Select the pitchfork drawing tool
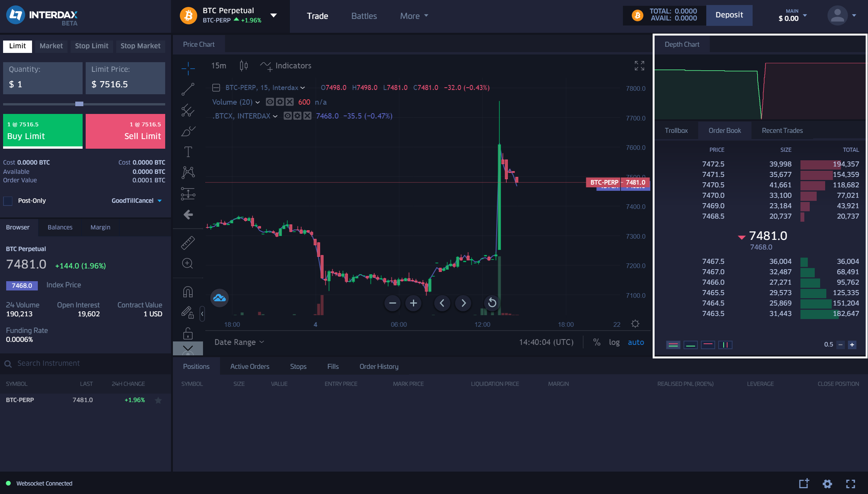Viewport: 868px width, 494px height. point(188,110)
